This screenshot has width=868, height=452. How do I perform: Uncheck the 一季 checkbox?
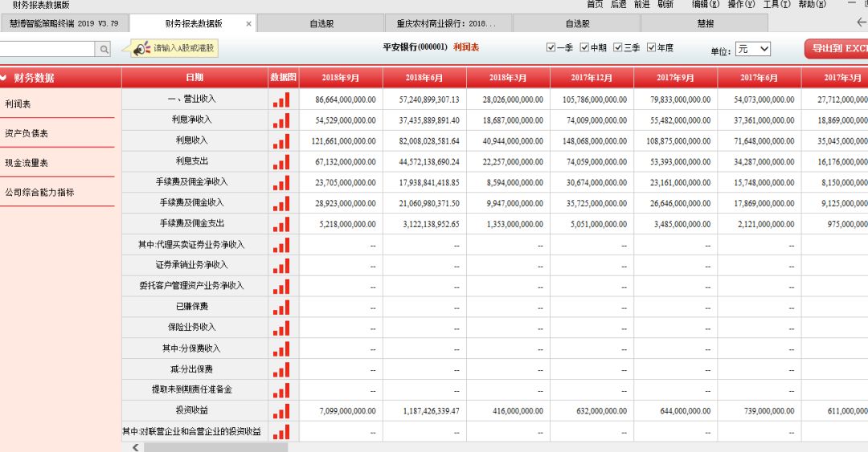point(551,47)
